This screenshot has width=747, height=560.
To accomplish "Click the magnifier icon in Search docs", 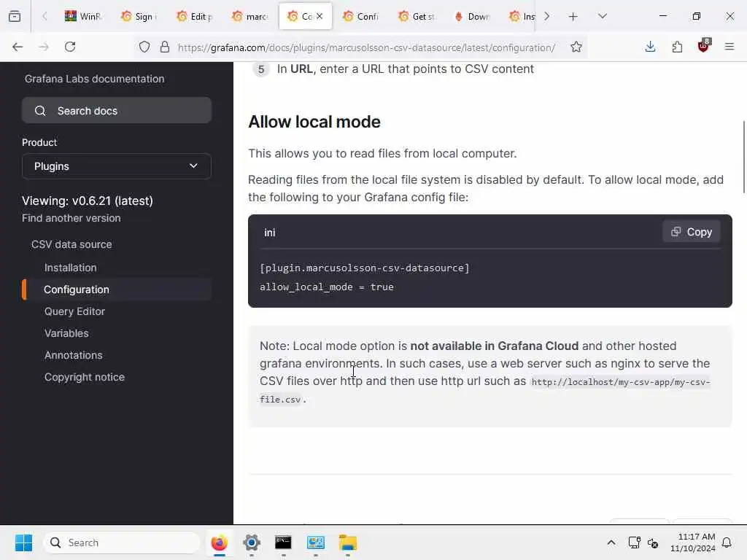I will [41, 111].
